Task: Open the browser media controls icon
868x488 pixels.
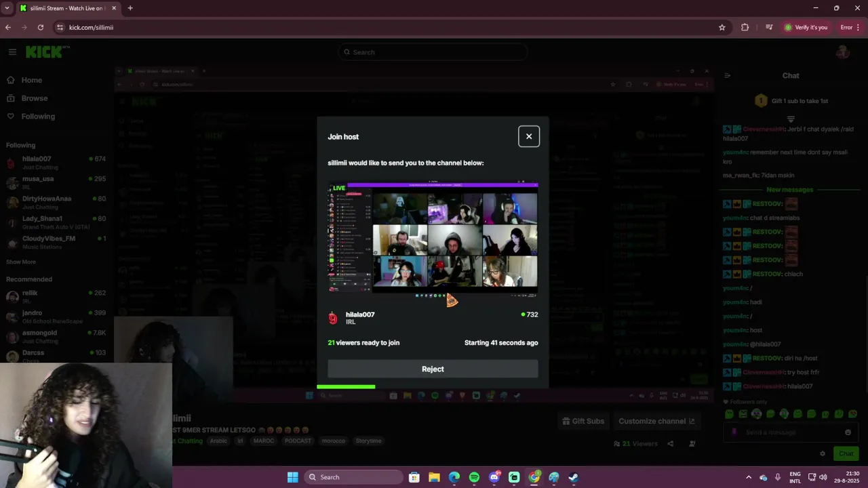Action: click(769, 27)
